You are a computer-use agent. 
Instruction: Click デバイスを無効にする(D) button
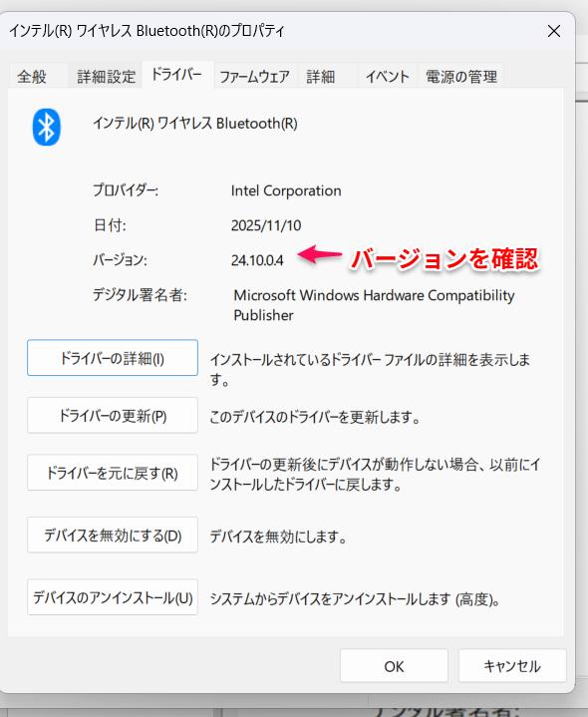(x=113, y=535)
